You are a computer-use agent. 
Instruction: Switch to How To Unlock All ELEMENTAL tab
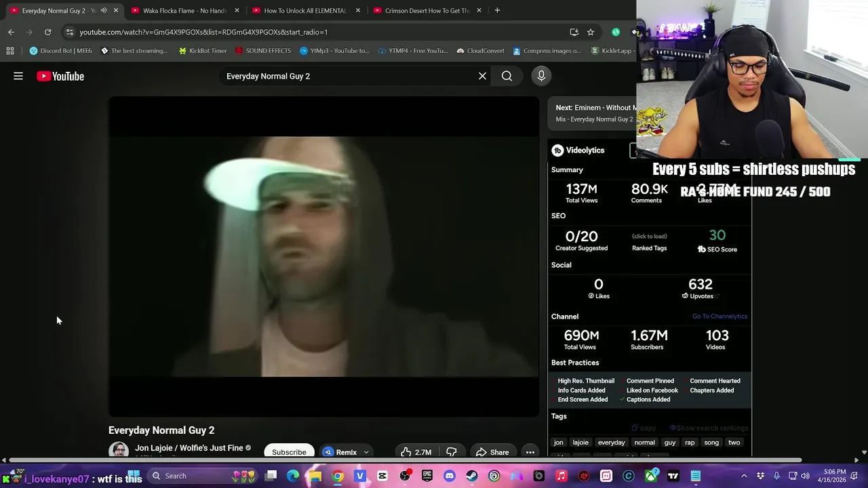click(x=305, y=10)
